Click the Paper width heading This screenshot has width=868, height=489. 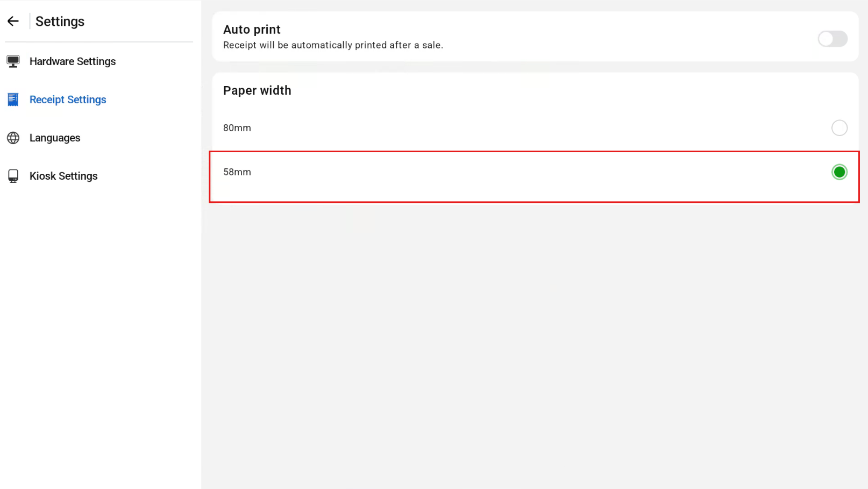[x=257, y=90]
